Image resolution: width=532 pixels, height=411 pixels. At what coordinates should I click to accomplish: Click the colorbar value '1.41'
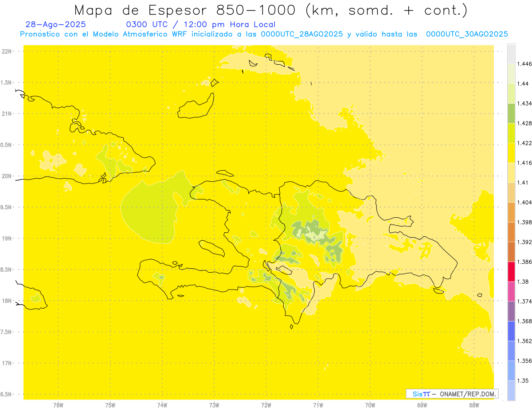coord(523,183)
